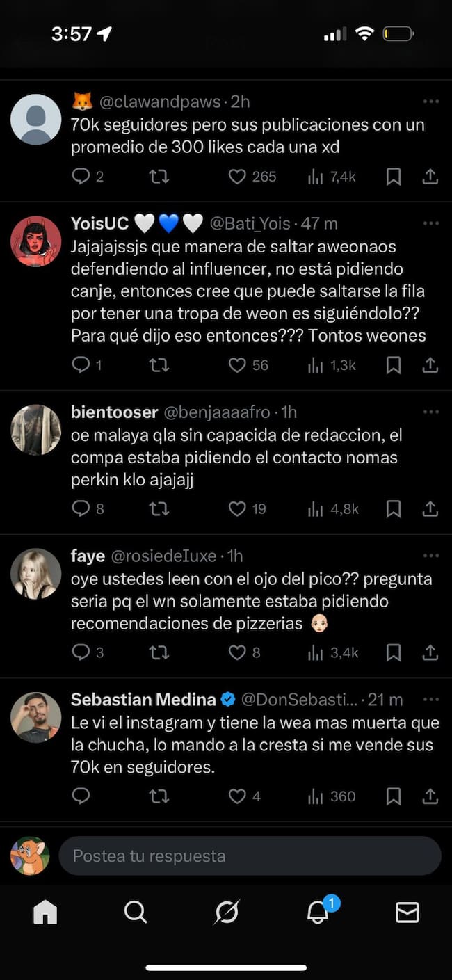Open more options for @clawandpaws post

[x=431, y=102]
